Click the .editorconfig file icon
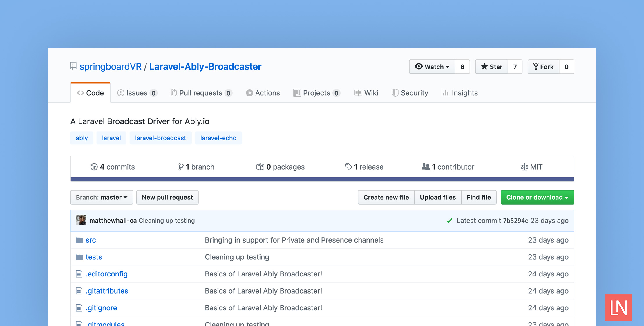The height and width of the screenshot is (326, 644). (x=79, y=274)
